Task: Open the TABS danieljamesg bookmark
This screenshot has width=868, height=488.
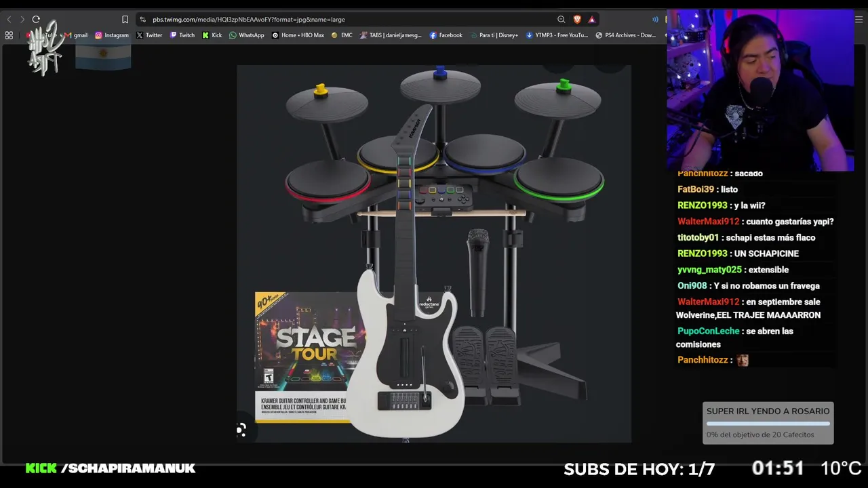Action: click(391, 35)
